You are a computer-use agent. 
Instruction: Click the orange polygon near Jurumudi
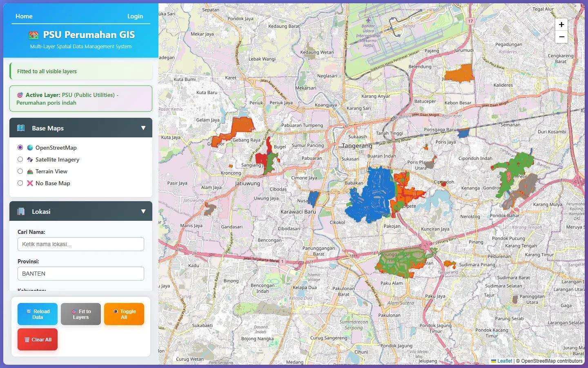pyautogui.click(x=459, y=74)
